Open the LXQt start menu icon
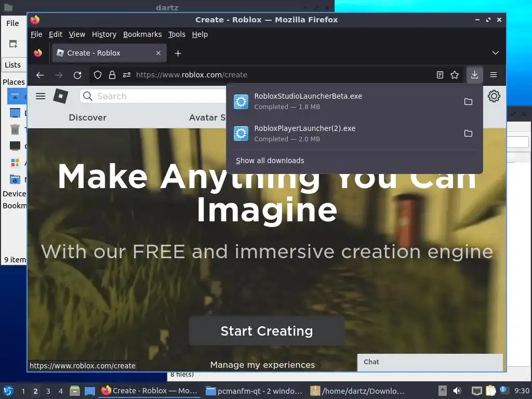The image size is (532, 399). pos(8,391)
